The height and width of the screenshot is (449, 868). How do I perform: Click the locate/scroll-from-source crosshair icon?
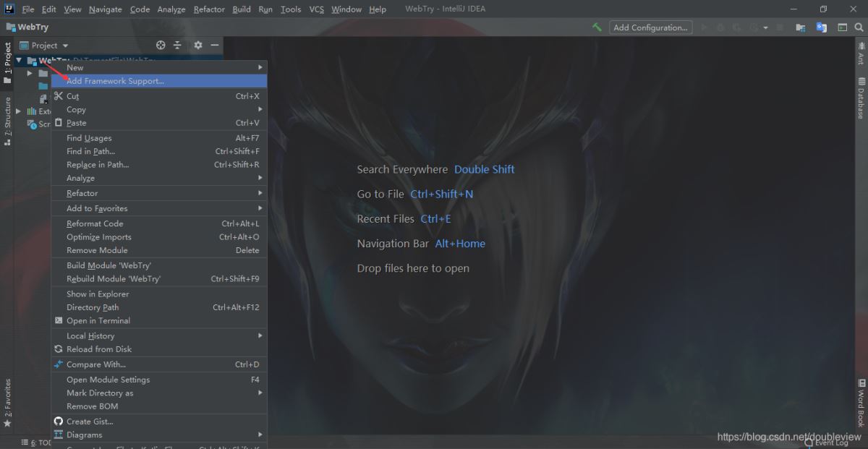click(x=161, y=45)
